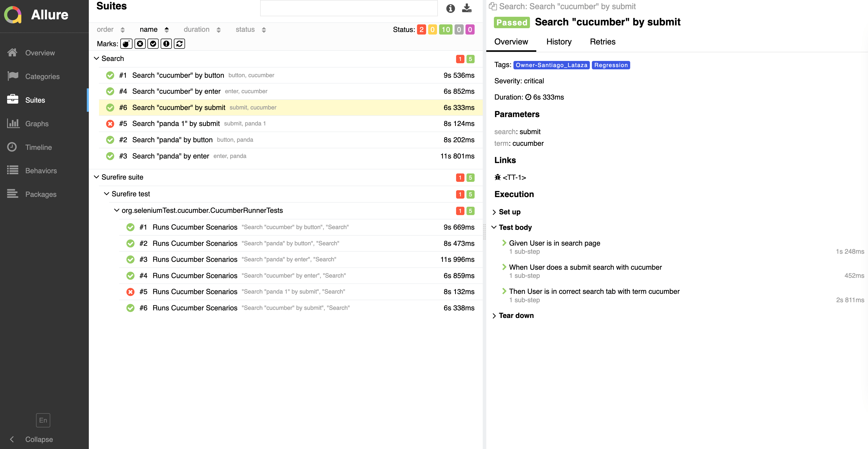Viewport: 868px width, 449px height.
Task: Go to the Timeline clock section
Action: (x=38, y=147)
